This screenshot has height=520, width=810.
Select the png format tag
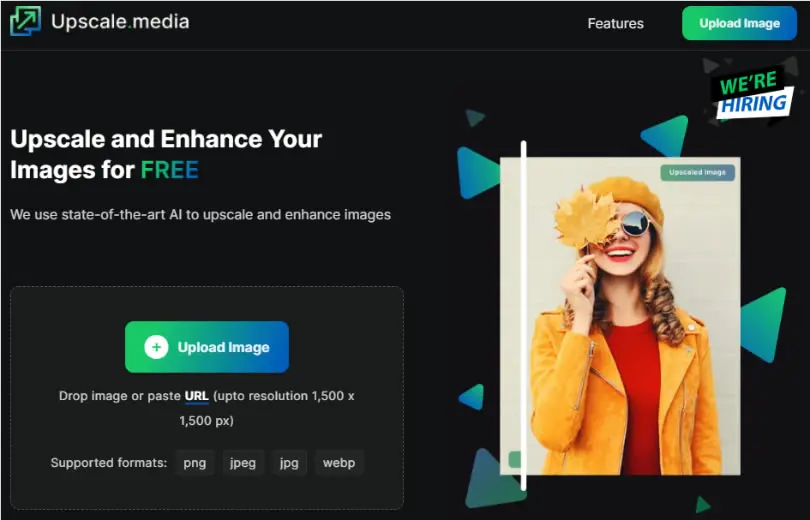point(195,463)
